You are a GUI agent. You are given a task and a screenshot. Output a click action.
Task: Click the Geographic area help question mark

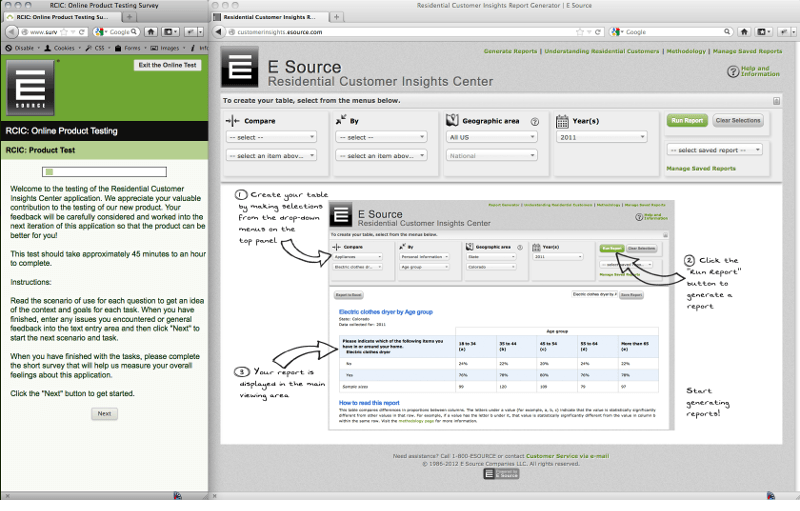tap(535, 121)
